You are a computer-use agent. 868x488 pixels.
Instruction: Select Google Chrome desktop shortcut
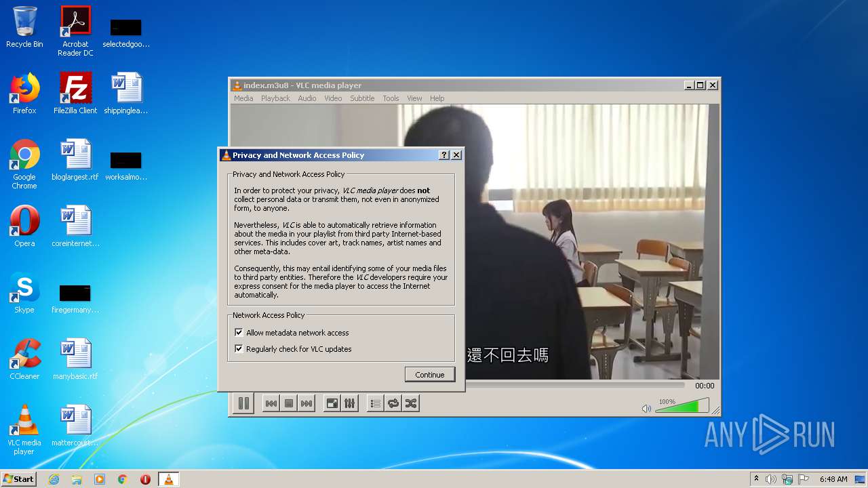tap(24, 164)
